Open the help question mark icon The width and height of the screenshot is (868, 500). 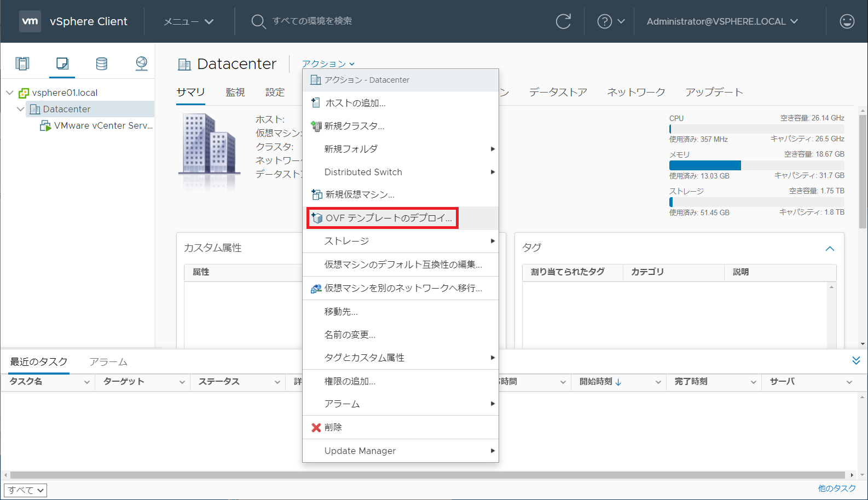click(604, 21)
